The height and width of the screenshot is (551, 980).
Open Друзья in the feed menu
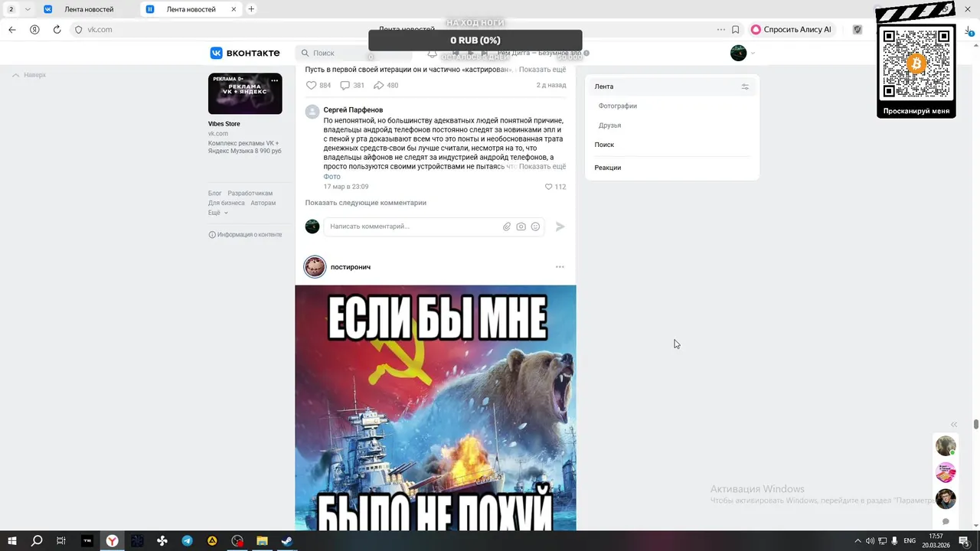(x=609, y=125)
